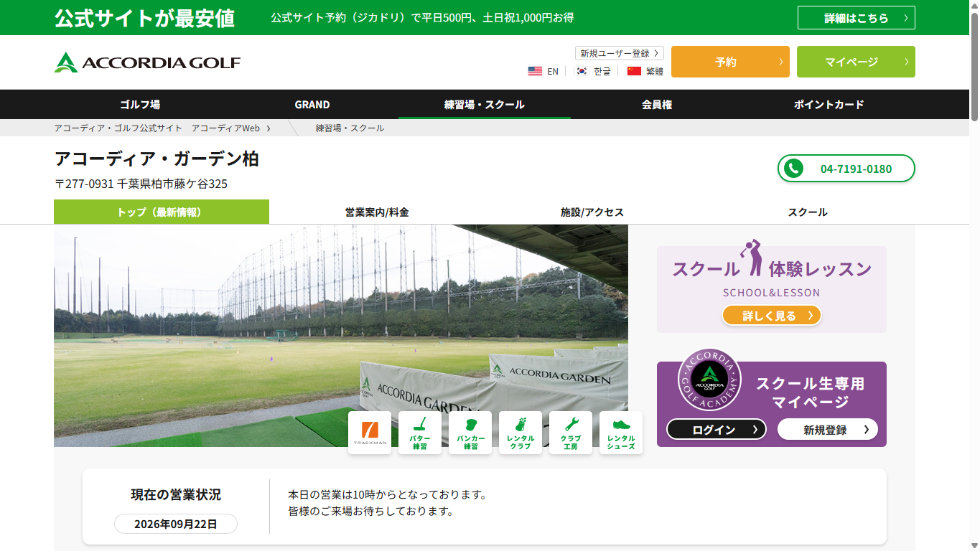
Task: Switch to the 施設/アクセス tab
Action: coord(592,212)
